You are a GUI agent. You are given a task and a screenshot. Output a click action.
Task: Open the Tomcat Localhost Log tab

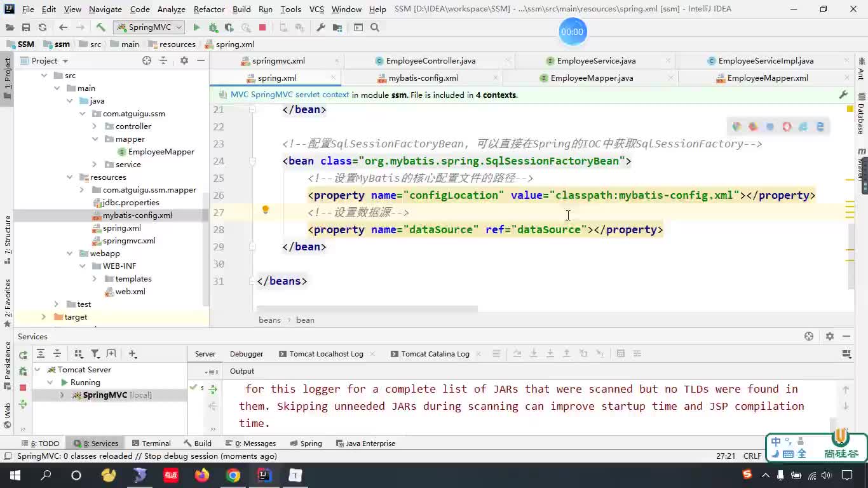pyautogui.click(x=326, y=354)
